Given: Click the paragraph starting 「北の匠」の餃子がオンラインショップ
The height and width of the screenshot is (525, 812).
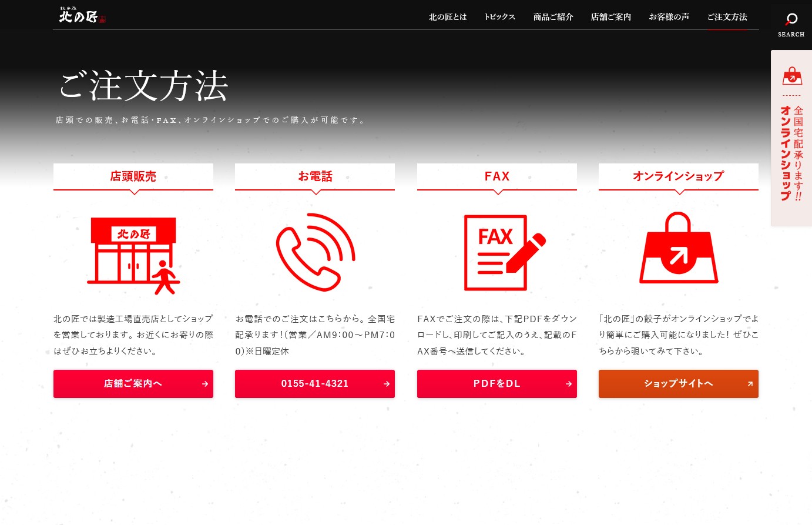Looking at the screenshot, I should click(x=679, y=335).
